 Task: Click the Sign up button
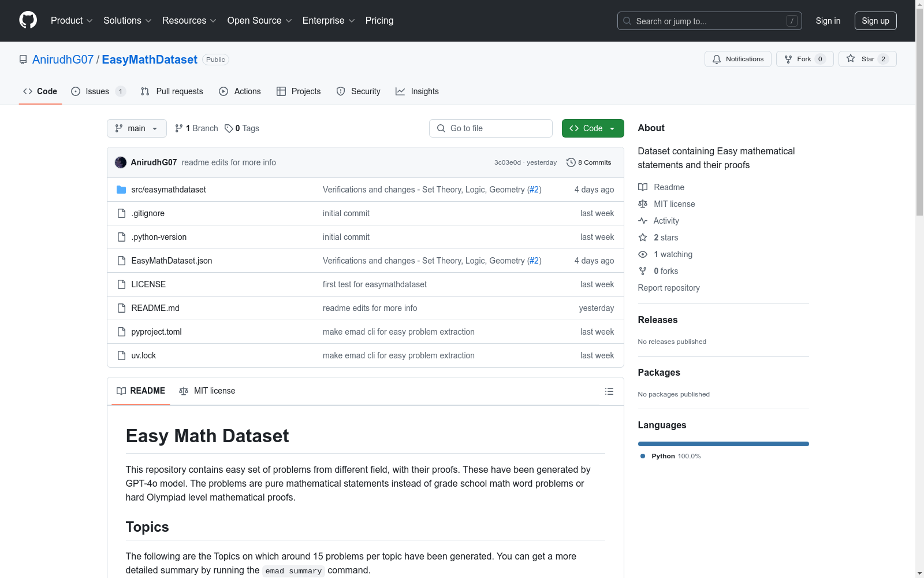pyautogui.click(x=875, y=21)
